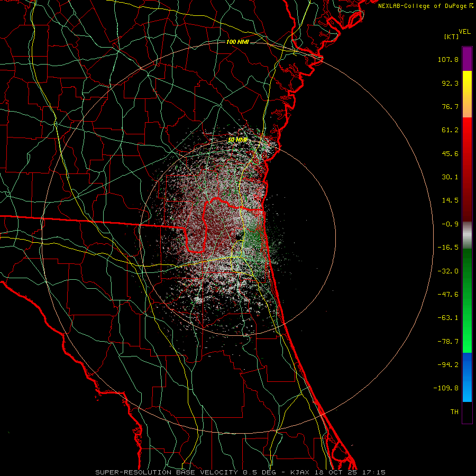Click the 45.6 scale value
The image size is (476, 476).
pyautogui.click(x=450, y=153)
